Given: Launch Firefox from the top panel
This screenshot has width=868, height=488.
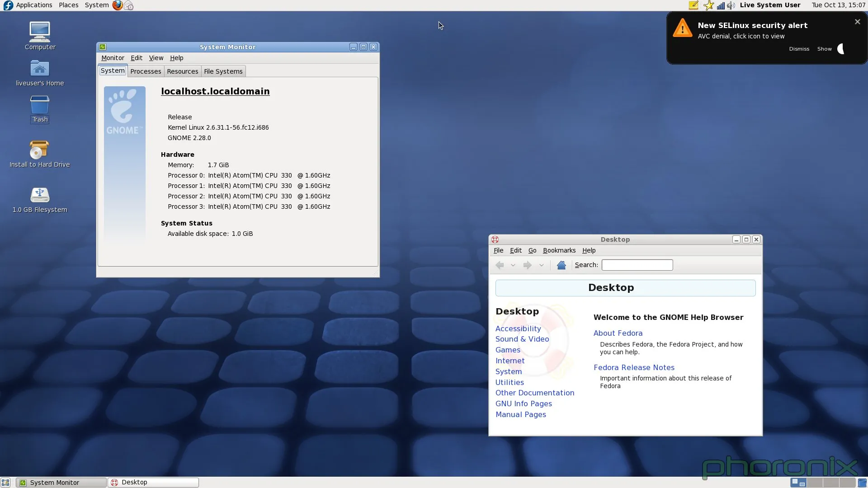Looking at the screenshot, I should point(117,5).
